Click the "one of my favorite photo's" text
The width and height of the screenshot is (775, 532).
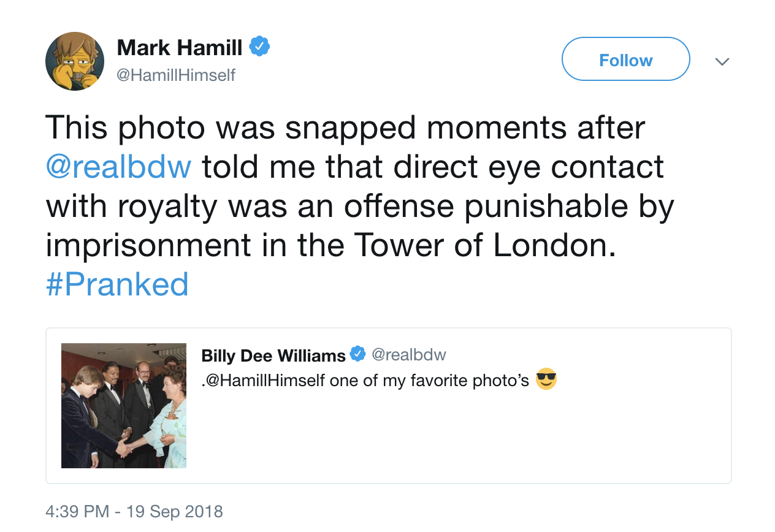(x=429, y=381)
